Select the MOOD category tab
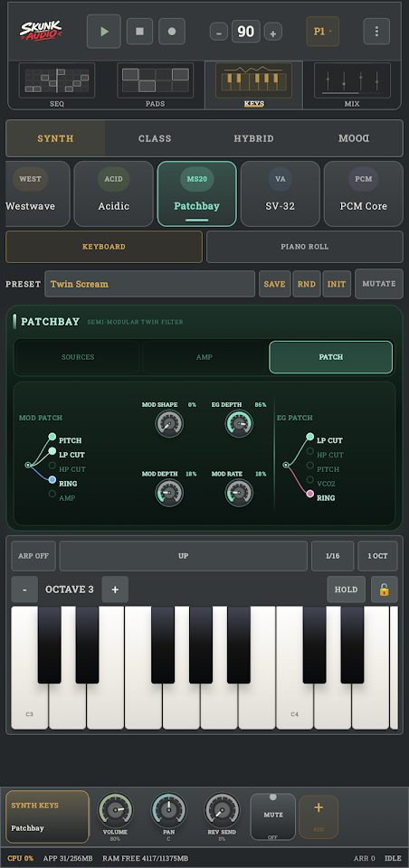 tap(353, 138)
